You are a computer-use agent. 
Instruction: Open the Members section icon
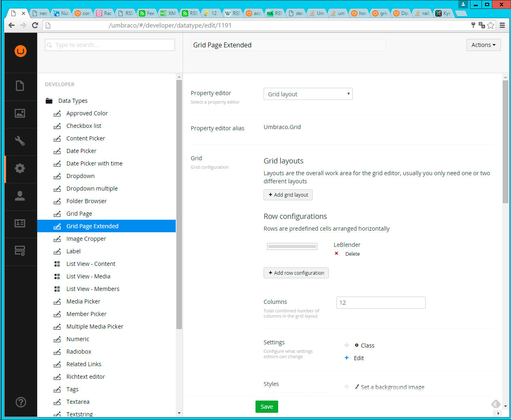coord(20,223)
